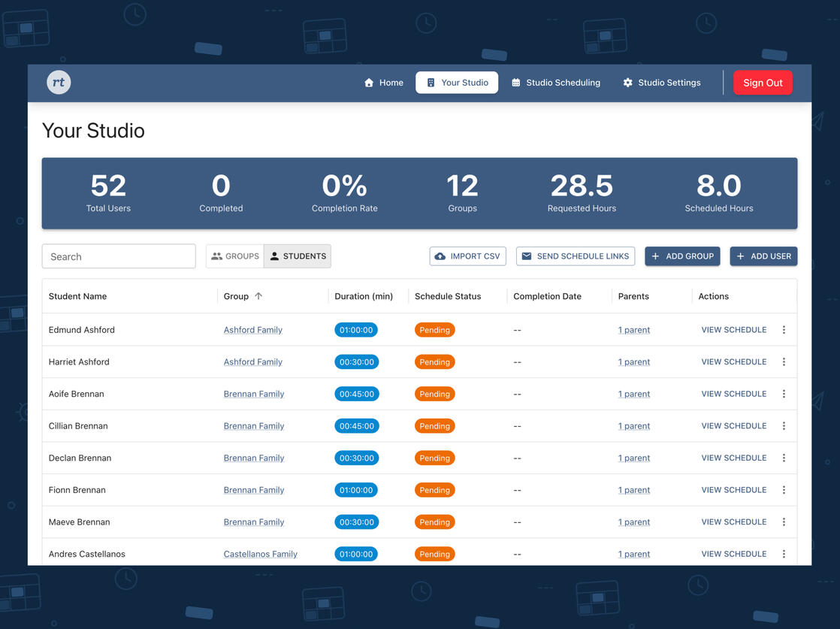
Task: Open kebab menu for Harriet Ashford row
Action: (x=784, y=362)
